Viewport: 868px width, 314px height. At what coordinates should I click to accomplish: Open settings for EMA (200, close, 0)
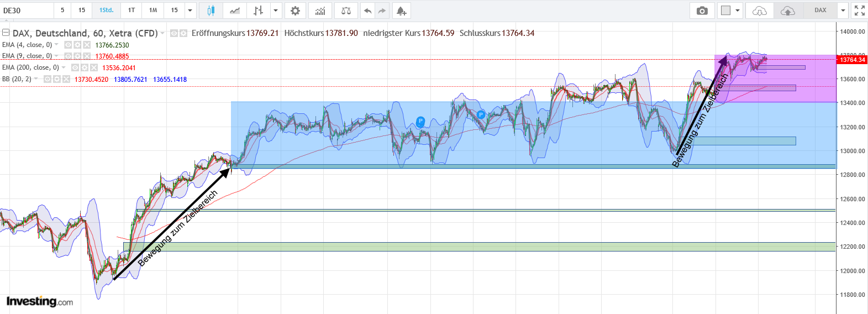click(85, 67)
